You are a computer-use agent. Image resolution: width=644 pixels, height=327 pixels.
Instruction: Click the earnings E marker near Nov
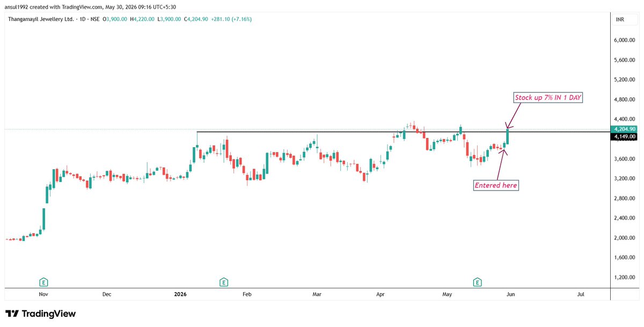tap(44, 281)
